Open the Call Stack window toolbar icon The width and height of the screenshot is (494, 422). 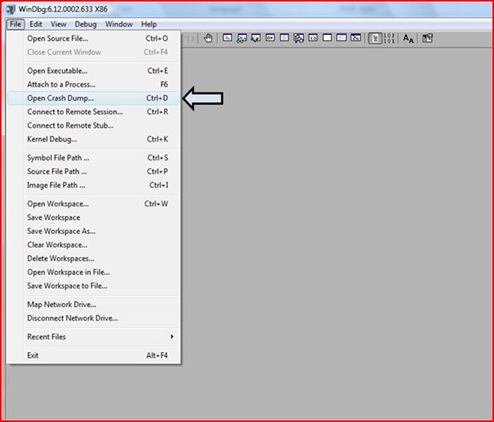[x=299, y=38]
